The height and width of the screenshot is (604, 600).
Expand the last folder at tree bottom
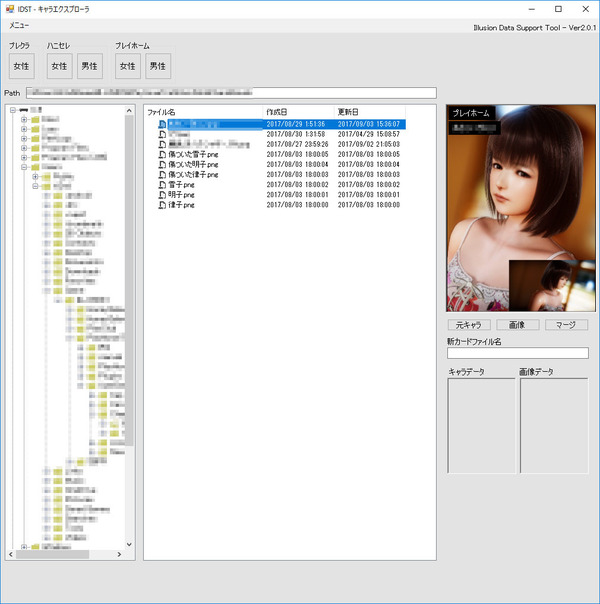[x=24, y=547]
